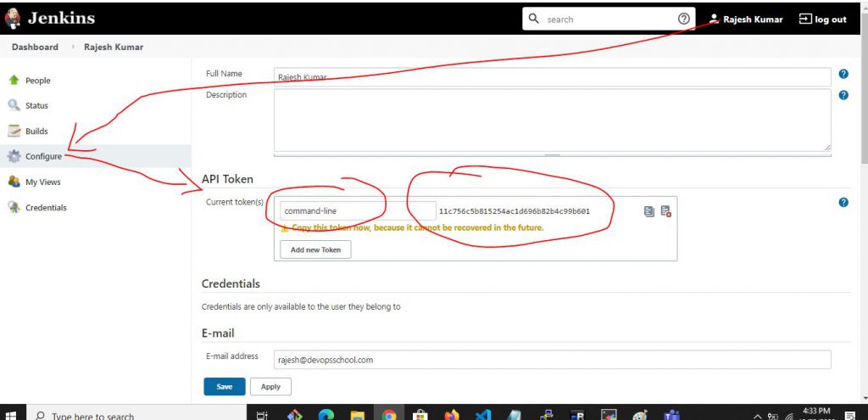
Task: Open Chrome from the Windows taskbar
Action: pos(389,415)
